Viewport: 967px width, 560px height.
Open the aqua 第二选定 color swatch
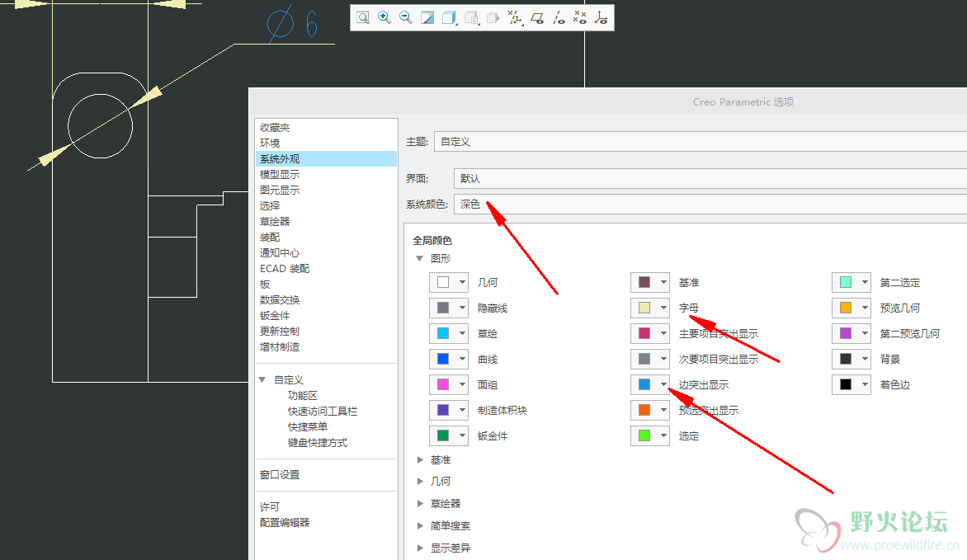click(851, 282)
